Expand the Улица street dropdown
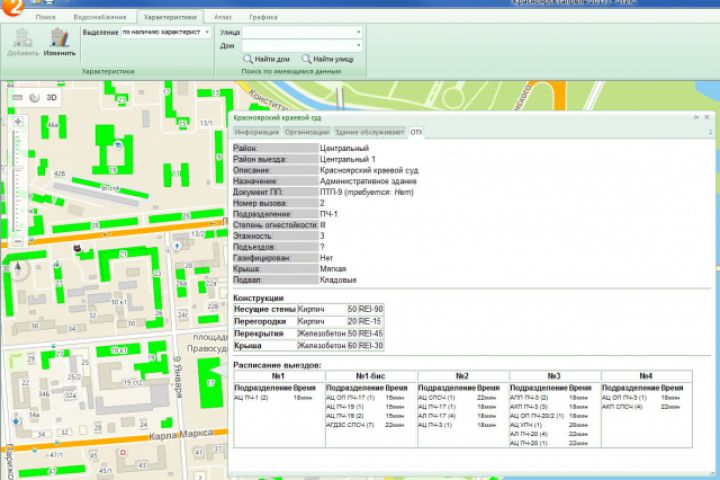Viewport: 720px width, 480px height. [x=358, y=32]
